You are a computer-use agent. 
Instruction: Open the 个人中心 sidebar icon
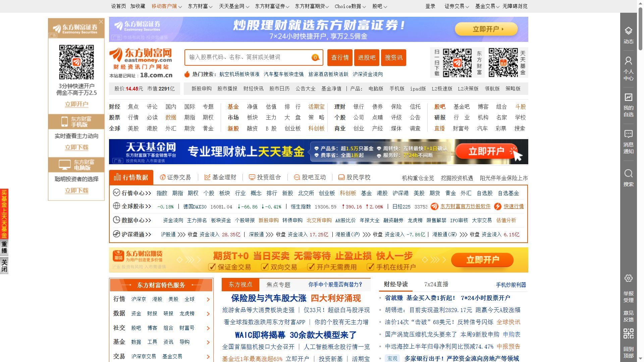click(x=629, y=61)
